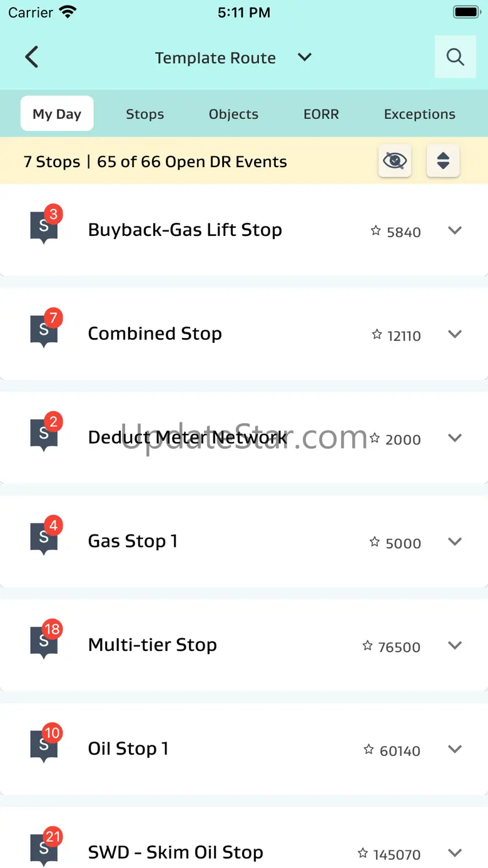The width and height of the screenshot is (488, 868).
Task: Open the Exceptions tab
Action: coord(419,114)
